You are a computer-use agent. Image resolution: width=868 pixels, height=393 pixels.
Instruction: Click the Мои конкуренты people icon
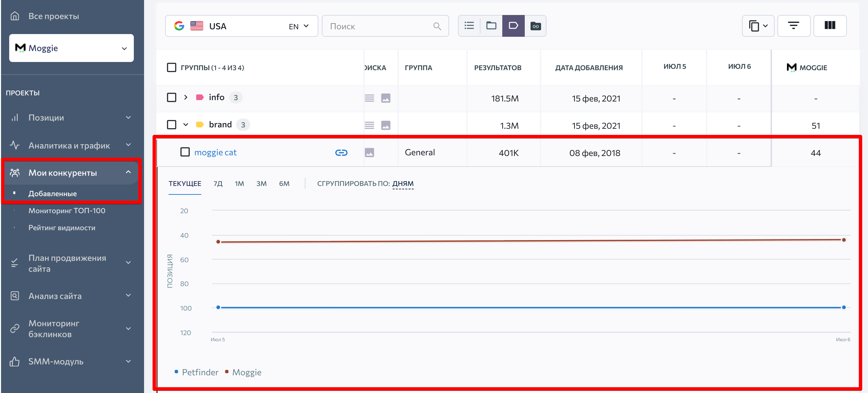[15, 173]
